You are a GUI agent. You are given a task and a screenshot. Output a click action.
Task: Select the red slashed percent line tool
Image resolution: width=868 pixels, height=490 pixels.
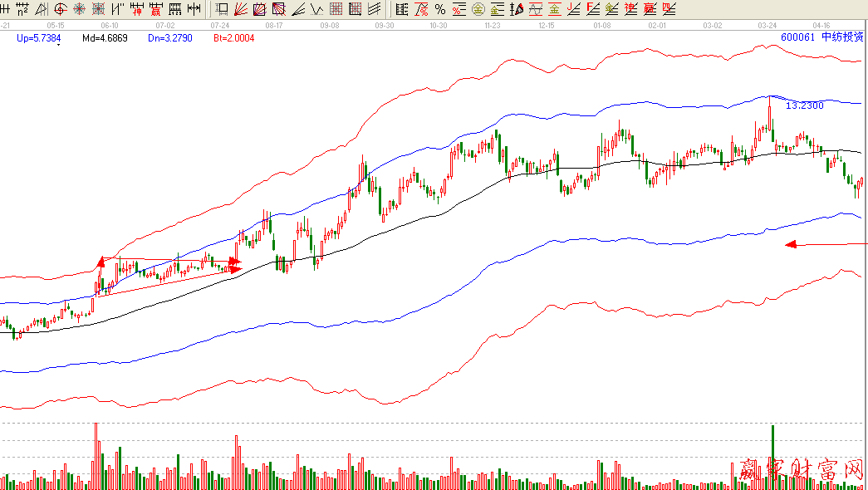[x=421, y=10]
